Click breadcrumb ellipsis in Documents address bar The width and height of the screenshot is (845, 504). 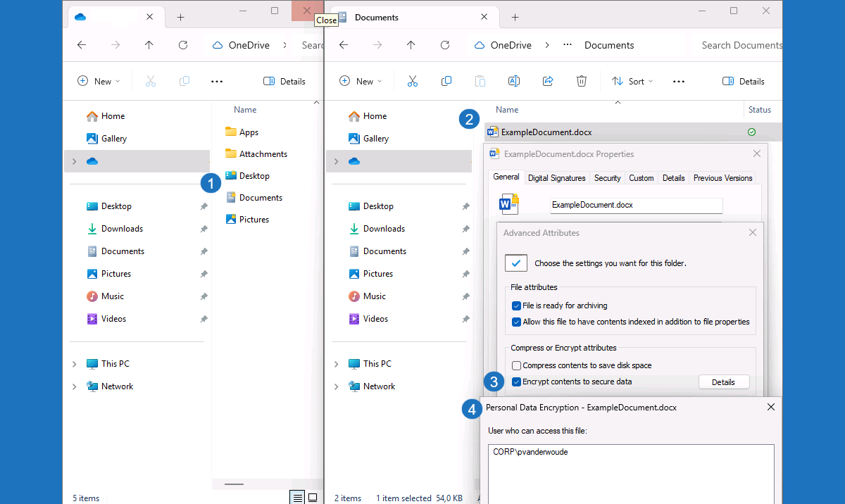click(568, 45)
